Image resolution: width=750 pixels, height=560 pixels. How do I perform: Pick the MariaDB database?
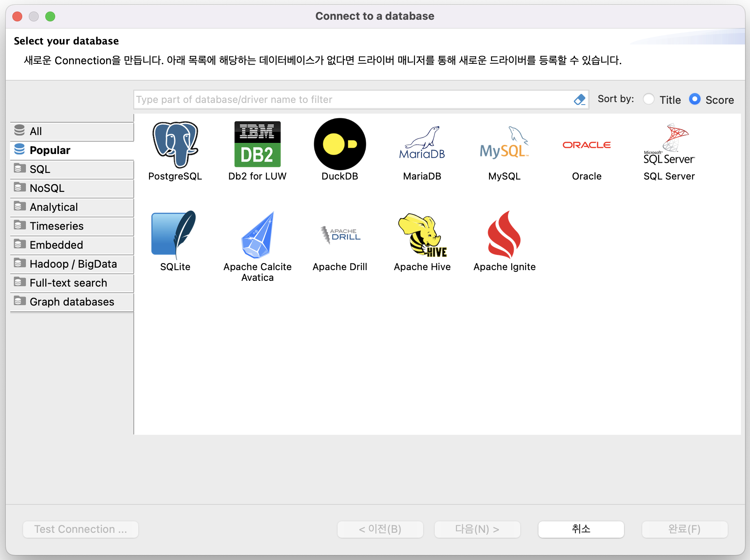[x=422, y=144]
